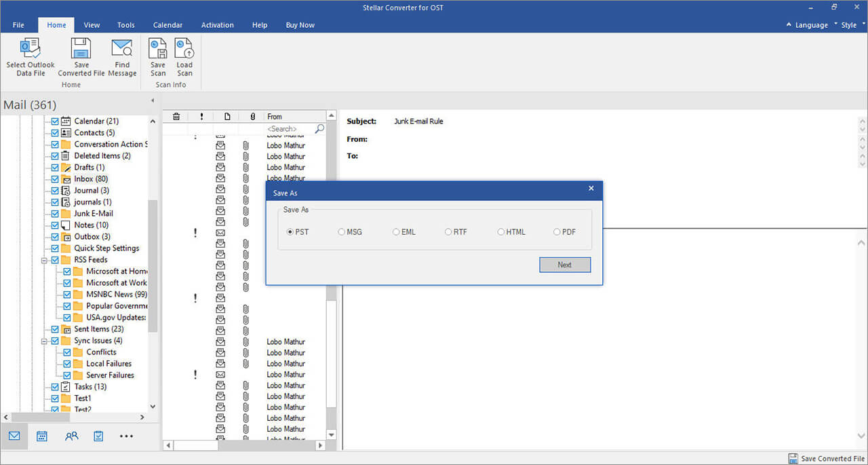Screen dimensions: 868x465
Task: Uncheck the Junk E-Mail folder checkbox
Action: coord(55,214)
